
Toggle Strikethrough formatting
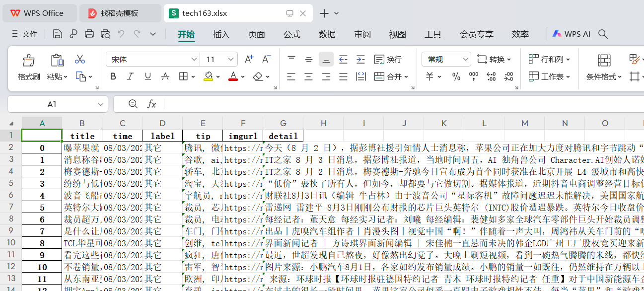165,76
